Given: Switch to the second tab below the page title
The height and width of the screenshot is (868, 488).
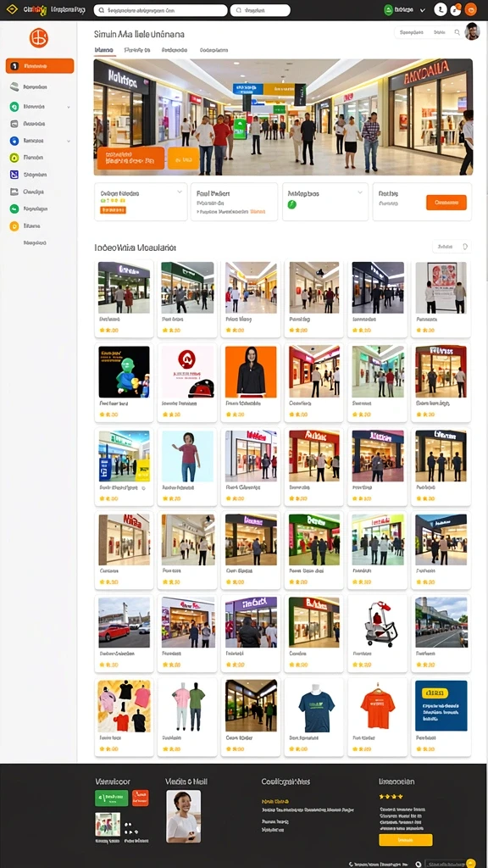Looking at the screenshot, I should 137,50.
